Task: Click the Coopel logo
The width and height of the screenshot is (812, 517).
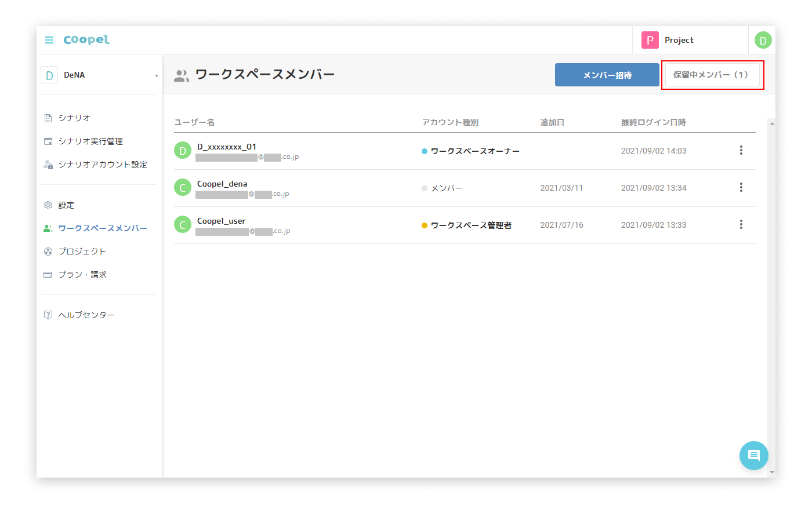Action: (86, 39)
